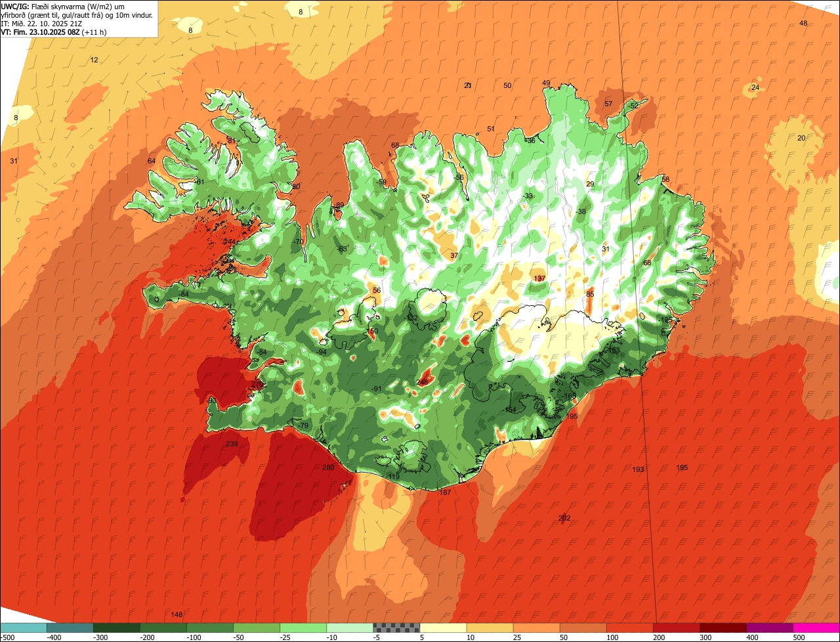Click the checkered swatch between -5 and 5

(396, 628)
